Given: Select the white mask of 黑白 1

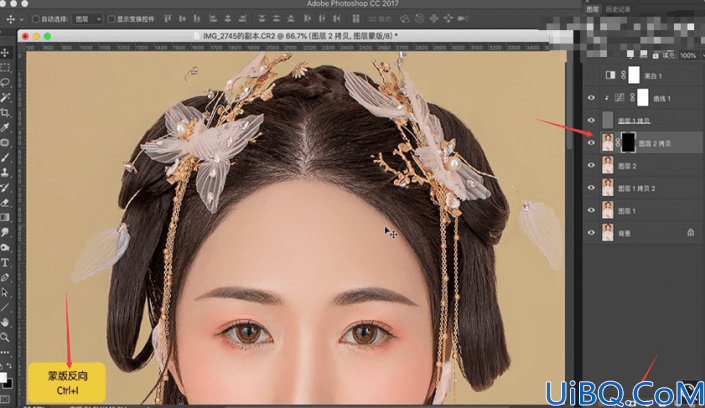Looking at the screenshot, I should [634, 75].
